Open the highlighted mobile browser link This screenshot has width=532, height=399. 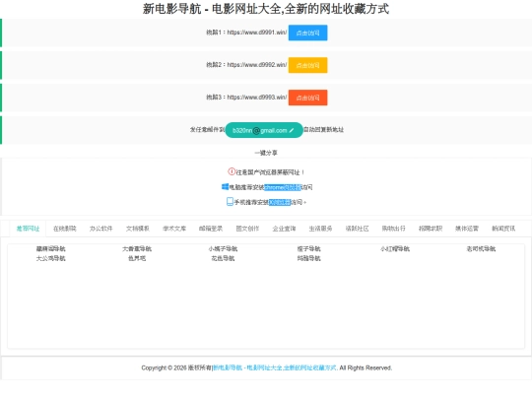pyautogui.click(x=280, y=202)
